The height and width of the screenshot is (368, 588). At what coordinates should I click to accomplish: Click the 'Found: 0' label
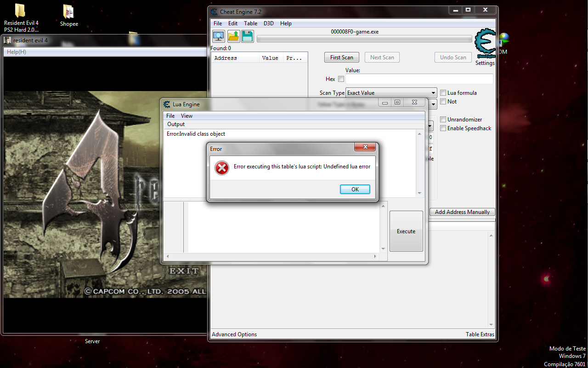click(220, 48)
